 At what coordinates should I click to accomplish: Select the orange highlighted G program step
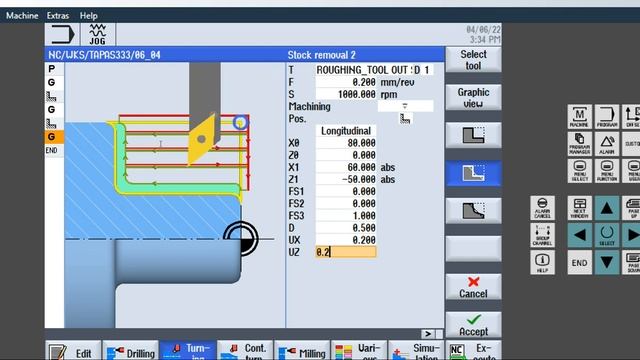[x=54, y=137]
